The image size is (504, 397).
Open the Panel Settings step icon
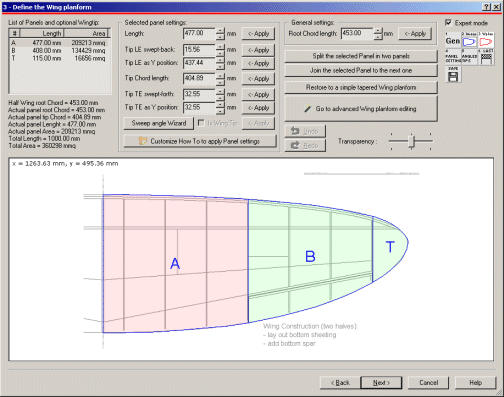[453, 57]
